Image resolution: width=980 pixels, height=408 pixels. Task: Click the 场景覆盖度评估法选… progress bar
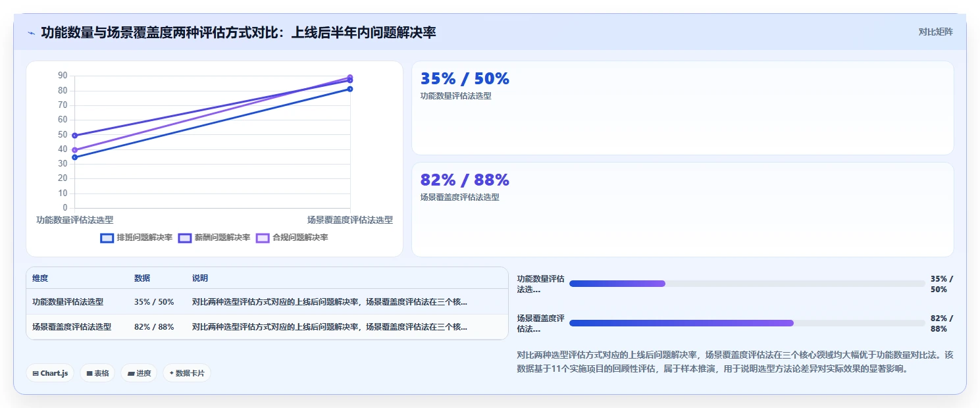pyautogui.click(x=747, y=323)
